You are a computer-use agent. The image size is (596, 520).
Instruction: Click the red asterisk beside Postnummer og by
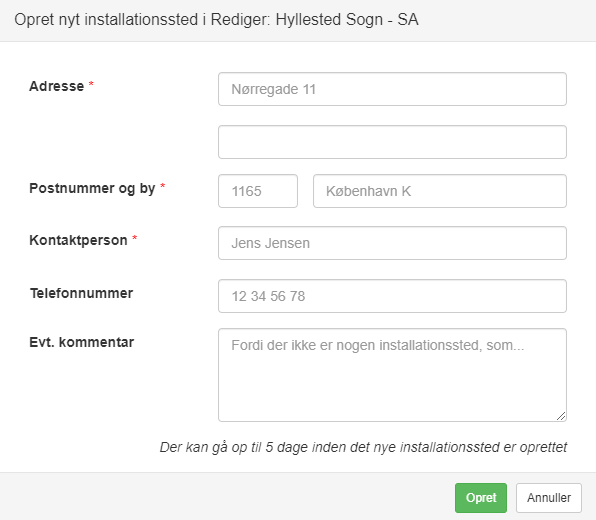163,186
